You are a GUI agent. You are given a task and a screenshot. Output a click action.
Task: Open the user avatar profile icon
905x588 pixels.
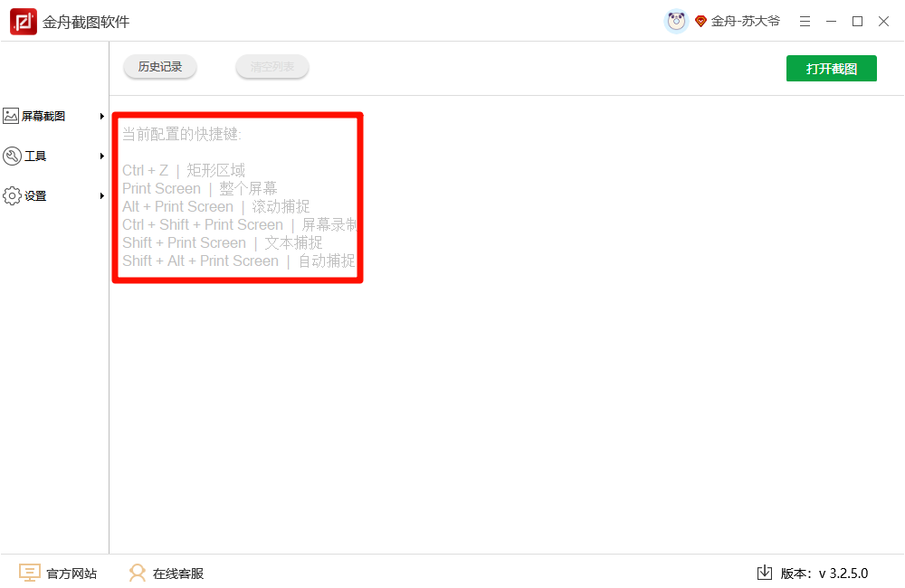[x=676, y=22]
